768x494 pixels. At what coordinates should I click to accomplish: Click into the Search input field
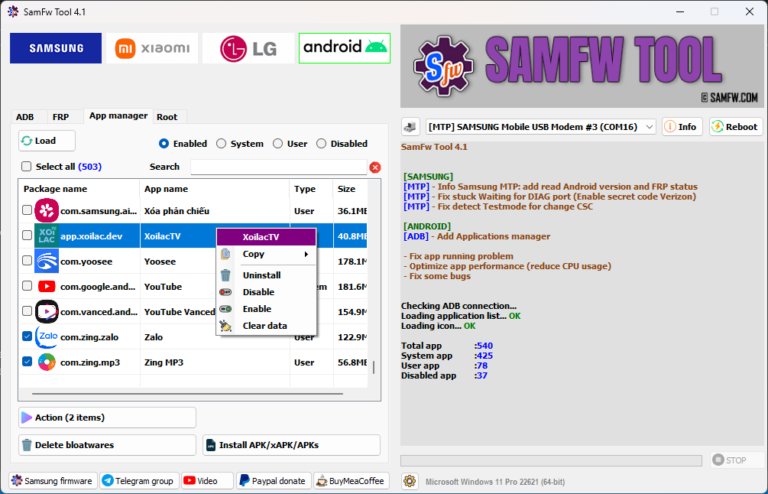[x=276, y=167]
